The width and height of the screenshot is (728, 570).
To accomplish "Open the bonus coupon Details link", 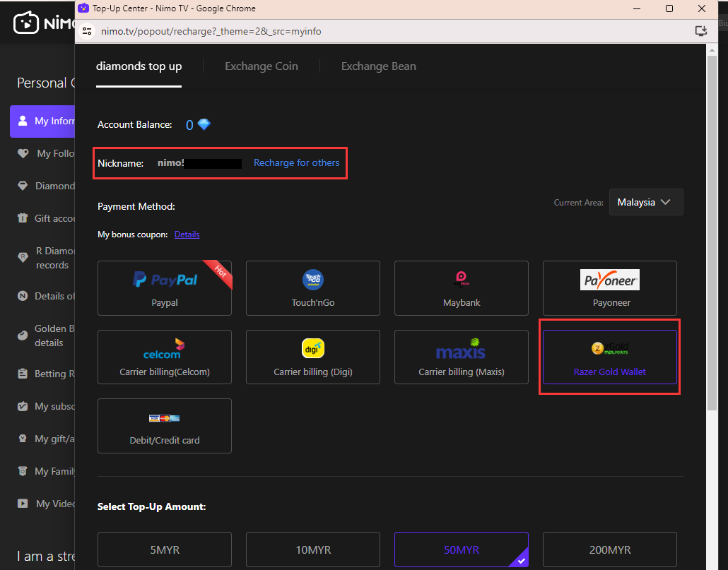I will pyautogui.click(x=187, y=234).
